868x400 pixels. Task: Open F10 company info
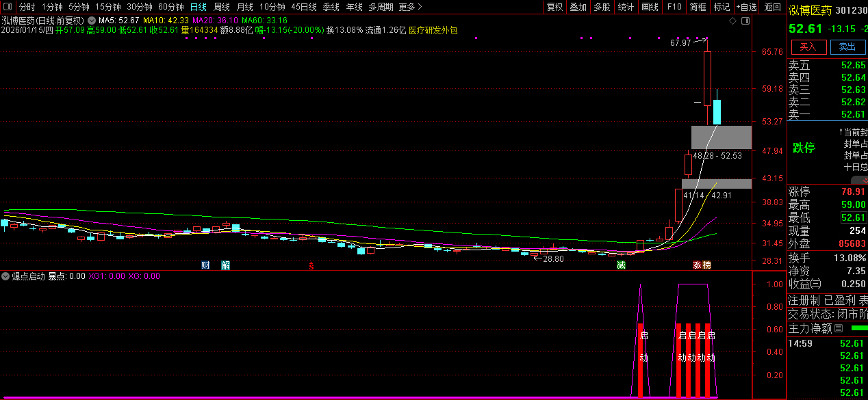coord(674,7)
